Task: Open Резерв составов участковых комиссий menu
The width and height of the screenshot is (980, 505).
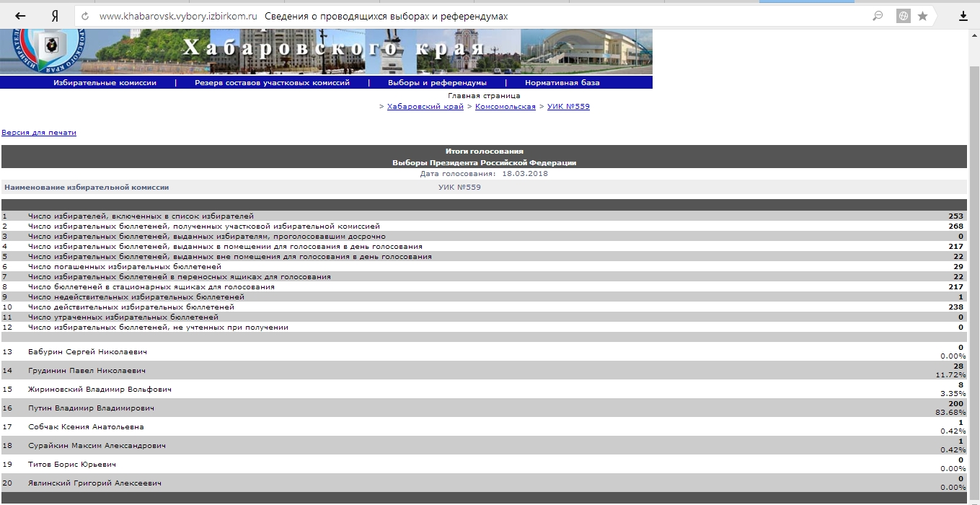Action: click(272, 82)
